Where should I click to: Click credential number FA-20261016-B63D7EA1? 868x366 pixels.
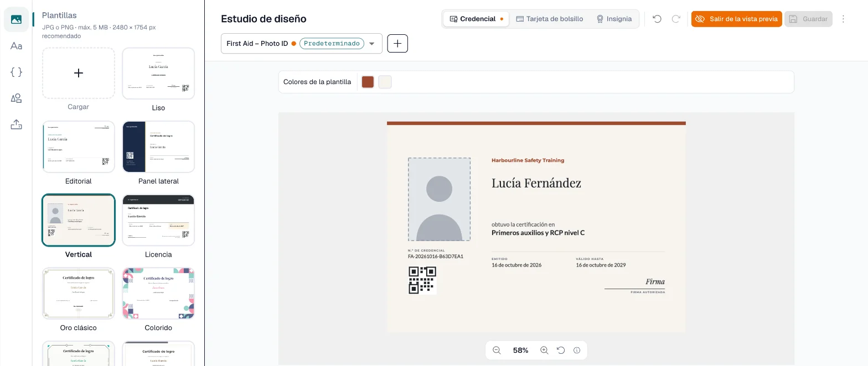[436, 257]
